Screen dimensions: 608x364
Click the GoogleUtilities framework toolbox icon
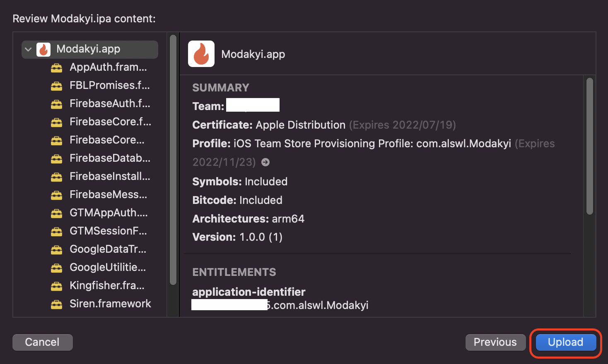point(56,268)
